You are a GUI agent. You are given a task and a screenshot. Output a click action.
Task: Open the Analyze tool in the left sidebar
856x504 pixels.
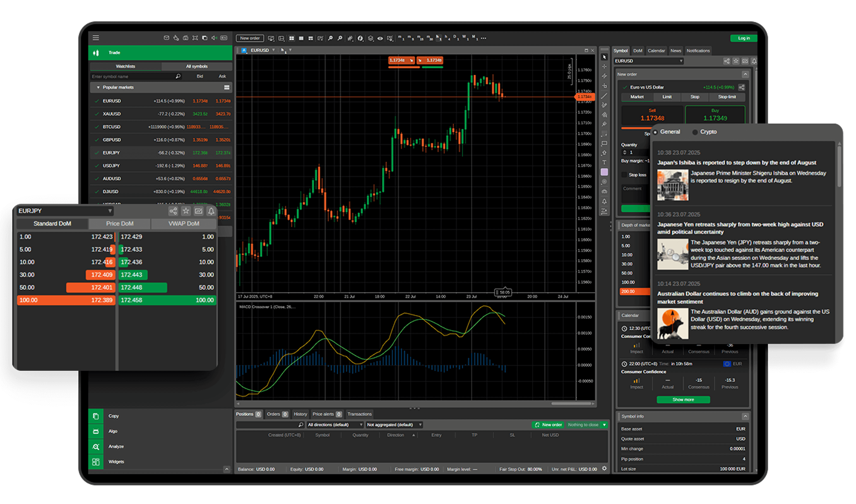coord(96,447)
